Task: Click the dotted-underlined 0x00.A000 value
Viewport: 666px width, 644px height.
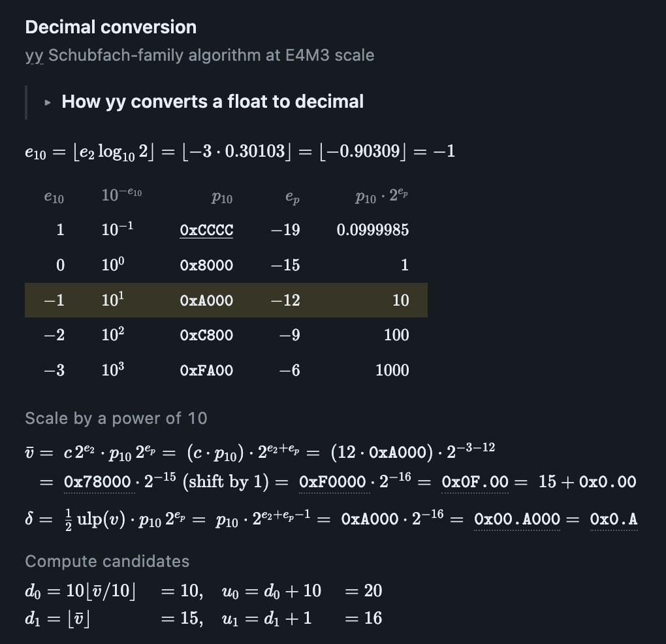Action: pos(517,519)
